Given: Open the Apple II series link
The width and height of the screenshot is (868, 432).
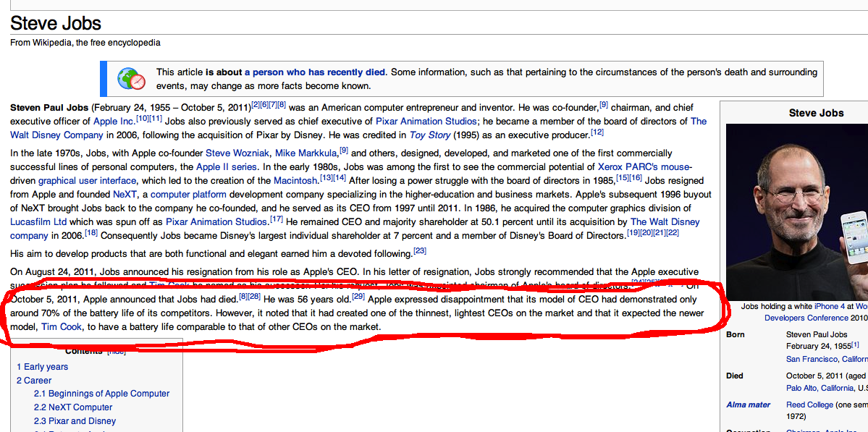Looking at the screenshot, I should pos(226,167).
